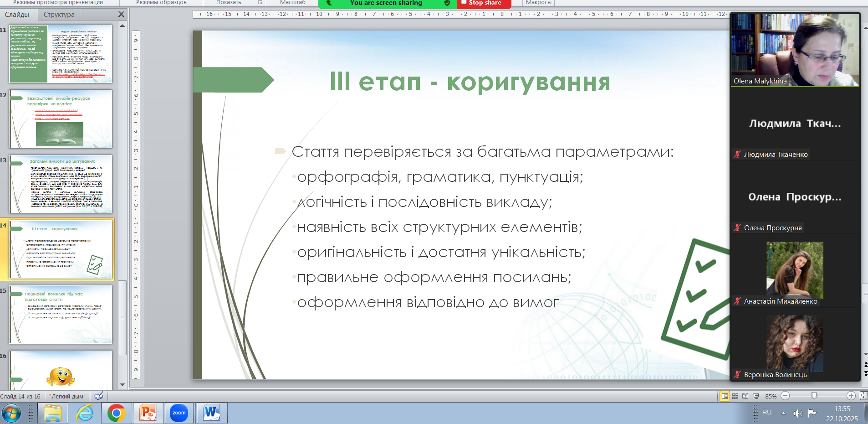Switch to Slide Sorter view
The width and height of the screenshot is (868, 424).
[x=735, y=396]
